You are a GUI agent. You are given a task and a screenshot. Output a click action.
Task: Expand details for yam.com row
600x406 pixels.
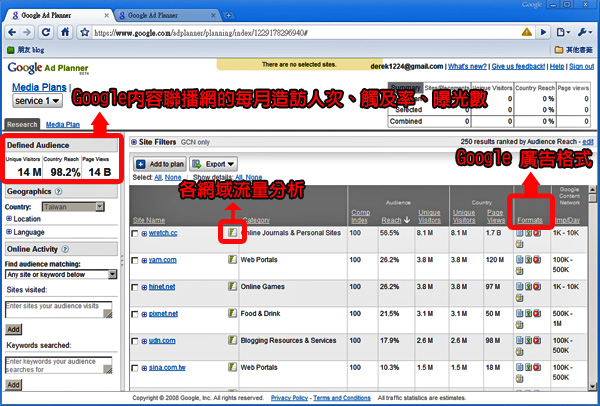point(144,261)
